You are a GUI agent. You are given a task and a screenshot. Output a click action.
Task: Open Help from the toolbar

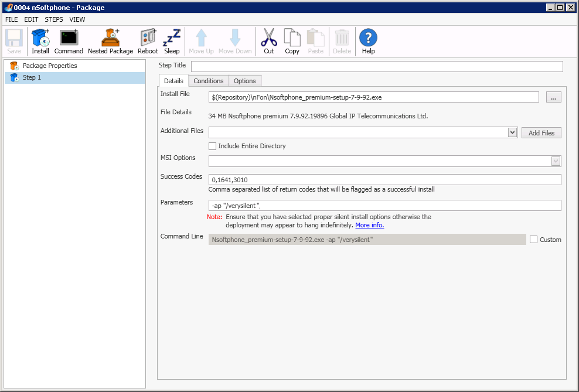[368, 42]
